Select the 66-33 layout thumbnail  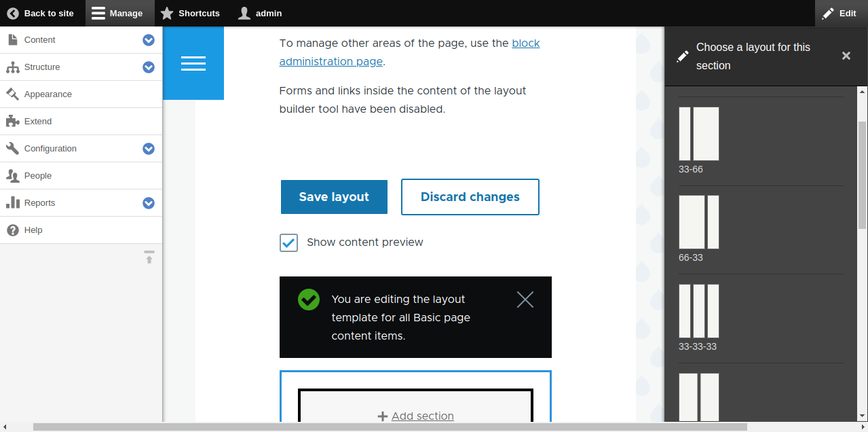click(x=699, y=222)
